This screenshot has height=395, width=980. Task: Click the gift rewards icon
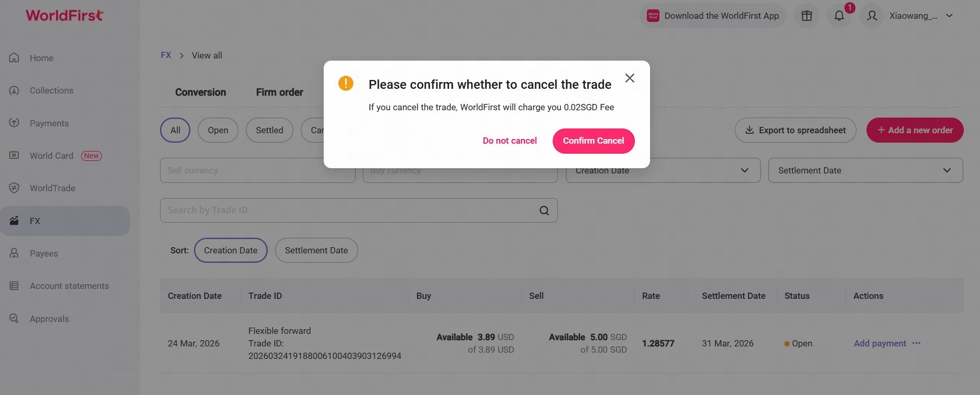point(806,16)
